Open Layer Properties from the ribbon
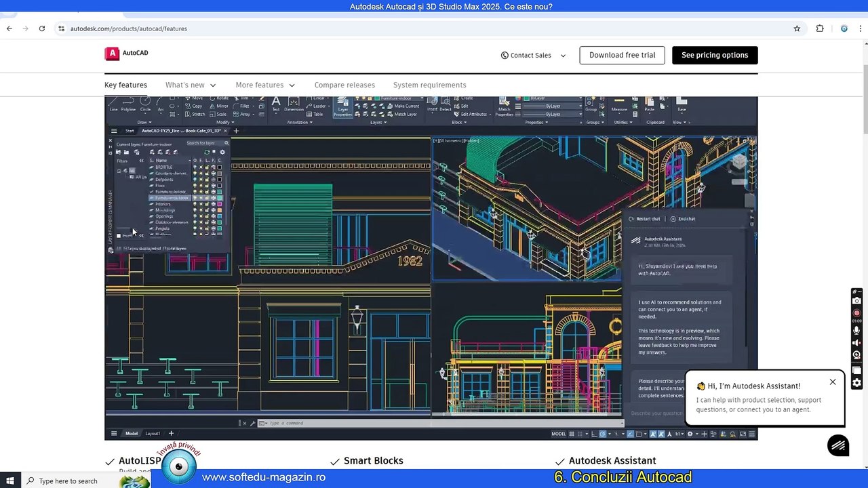Screen dimensions: 868x488 [x=343, y=107]
